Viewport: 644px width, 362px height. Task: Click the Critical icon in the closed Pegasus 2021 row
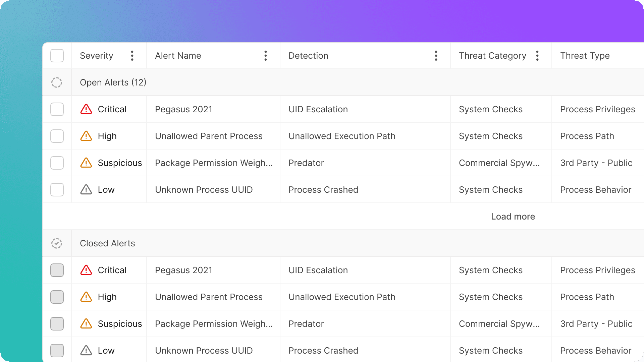(86, 270)
